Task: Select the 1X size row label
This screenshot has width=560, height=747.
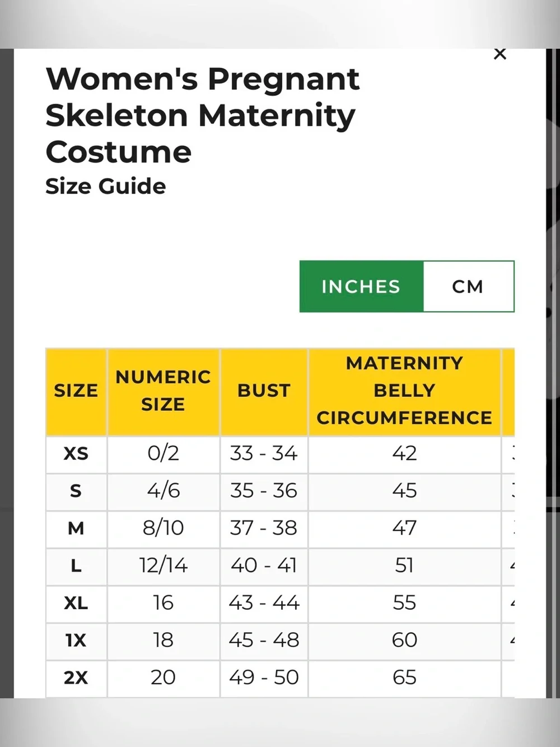Action: coord(76,641)
